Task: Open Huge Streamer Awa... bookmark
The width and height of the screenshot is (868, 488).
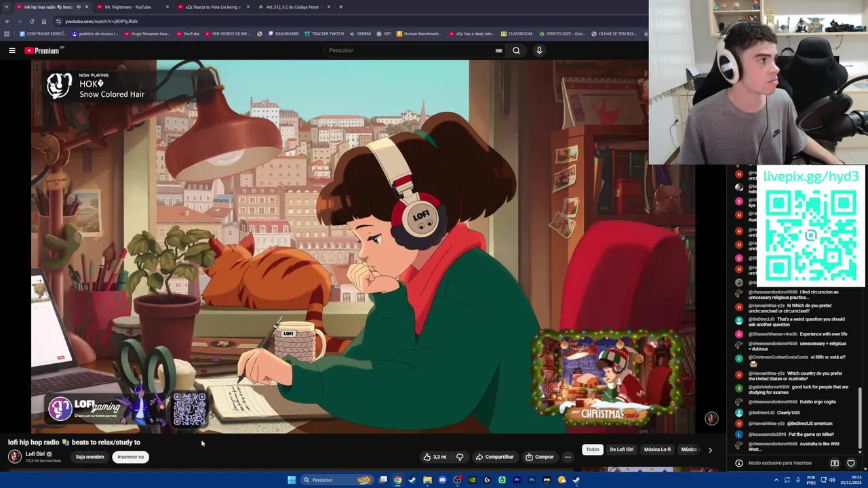Action: 146,34
